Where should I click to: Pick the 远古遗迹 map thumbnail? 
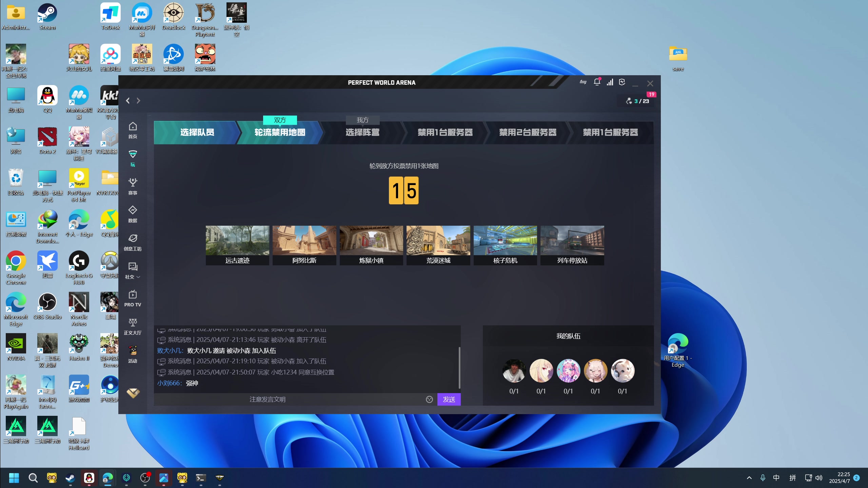click(237, 245)
